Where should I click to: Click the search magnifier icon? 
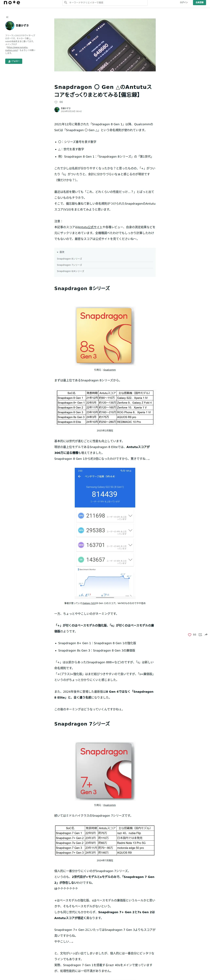(66, 2)
